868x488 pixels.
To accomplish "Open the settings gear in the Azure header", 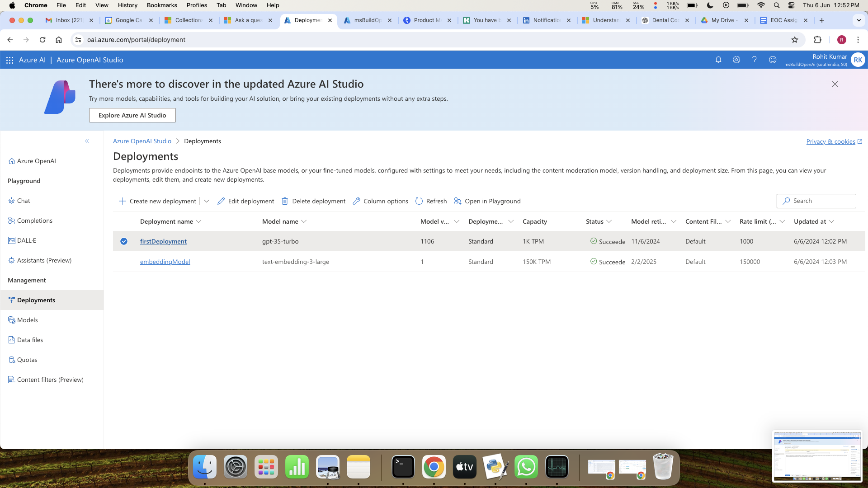I will pyautogui.click(x=736, y=60).
